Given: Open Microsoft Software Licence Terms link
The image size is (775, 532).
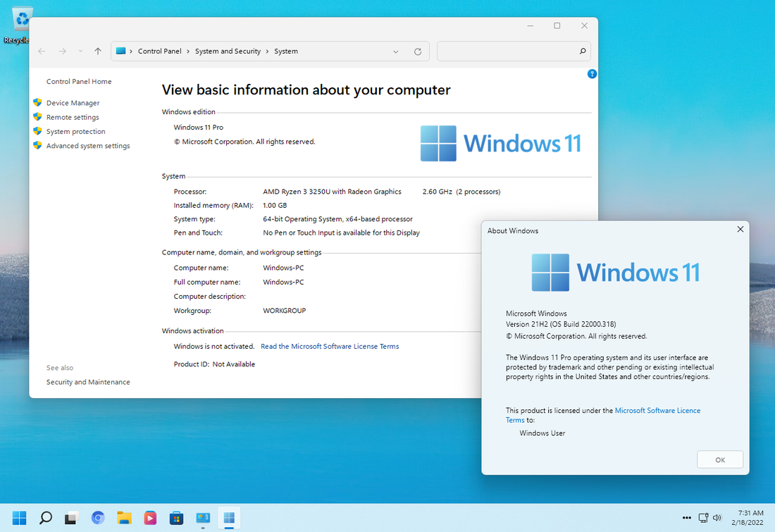Looking at the screenshot, I should click(x=603, y=415).
